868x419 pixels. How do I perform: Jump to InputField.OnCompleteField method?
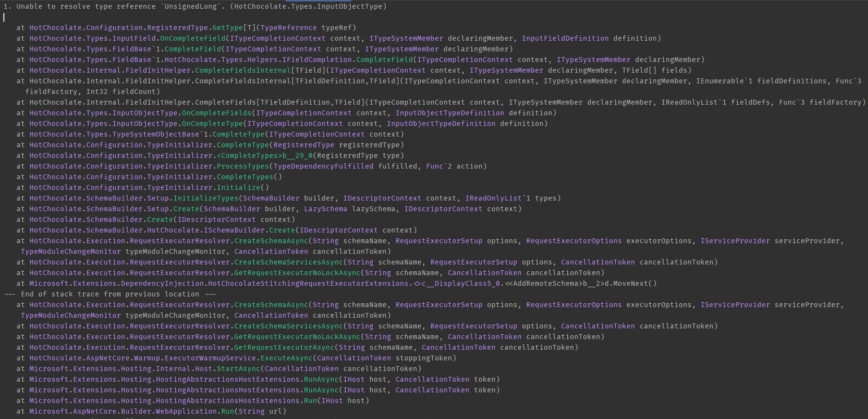pyautogui.click(x=193, y=38)
